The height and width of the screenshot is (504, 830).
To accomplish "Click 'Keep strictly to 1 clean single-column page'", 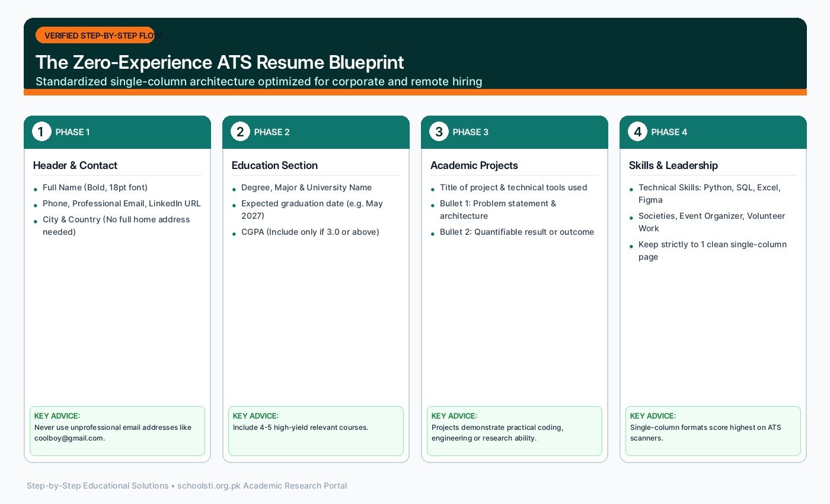I will coord(713,250).
